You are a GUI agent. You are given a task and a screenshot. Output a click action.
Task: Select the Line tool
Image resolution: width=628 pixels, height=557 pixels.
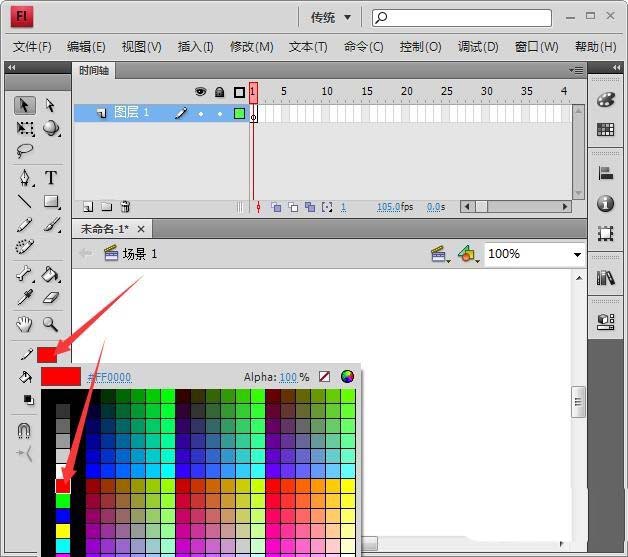[x=25, y=201]
